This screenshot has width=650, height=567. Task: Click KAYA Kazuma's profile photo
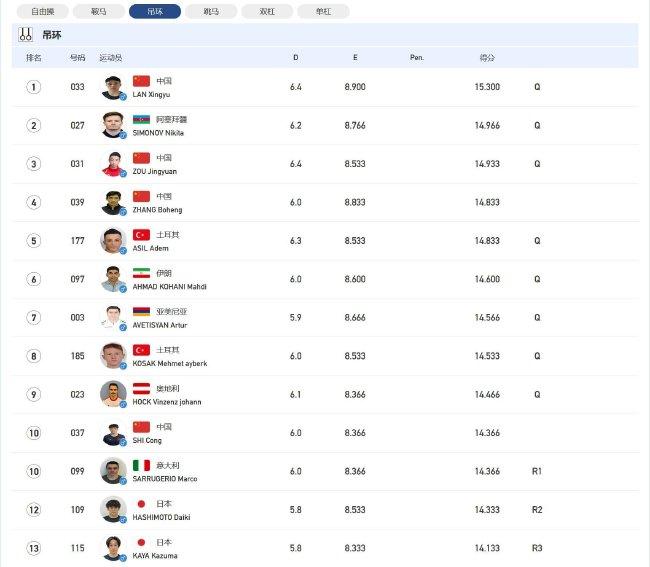pos(113,548)
